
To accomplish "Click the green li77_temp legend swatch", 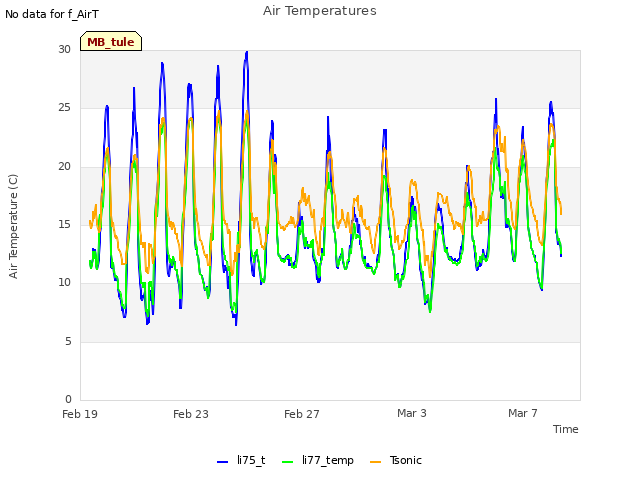I will click(x=288, y=462).
